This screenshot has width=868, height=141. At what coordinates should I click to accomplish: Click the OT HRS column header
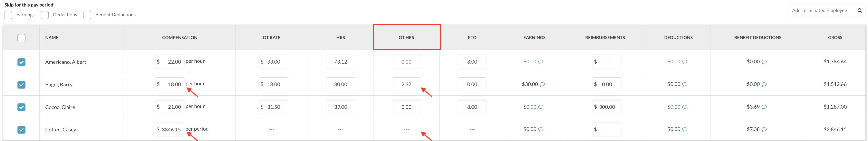[406, 37]
